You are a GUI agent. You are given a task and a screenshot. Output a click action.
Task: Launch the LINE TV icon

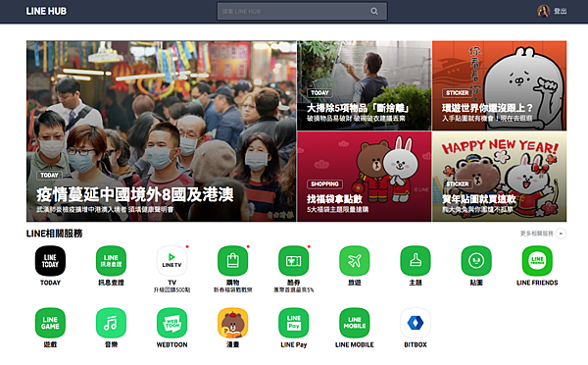pyautogui.click(x=171, y=261)
